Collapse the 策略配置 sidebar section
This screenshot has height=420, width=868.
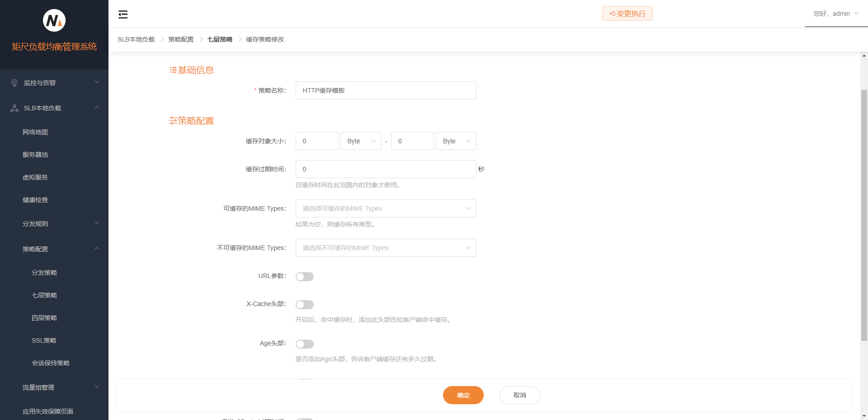[96, 249]
